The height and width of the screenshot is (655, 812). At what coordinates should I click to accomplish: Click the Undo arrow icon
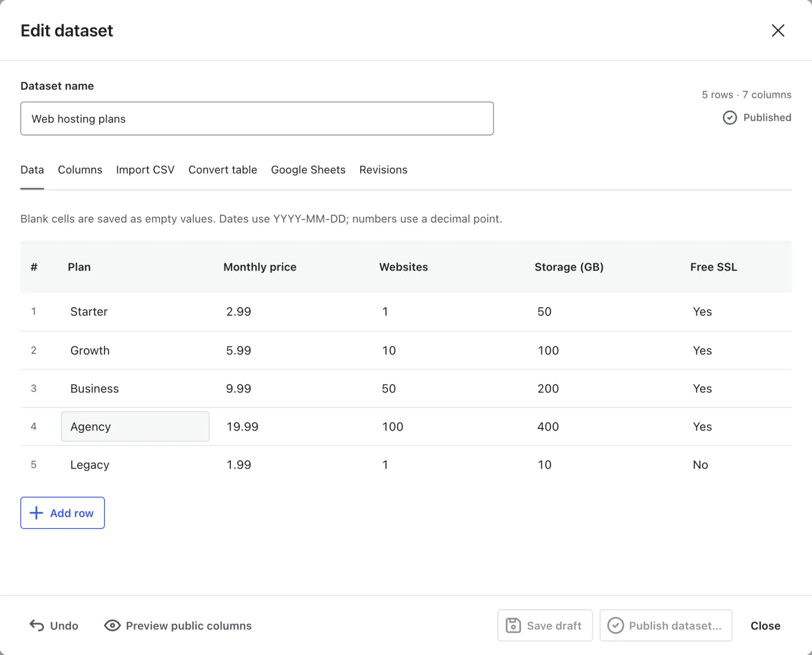click(x=37, y=626)
